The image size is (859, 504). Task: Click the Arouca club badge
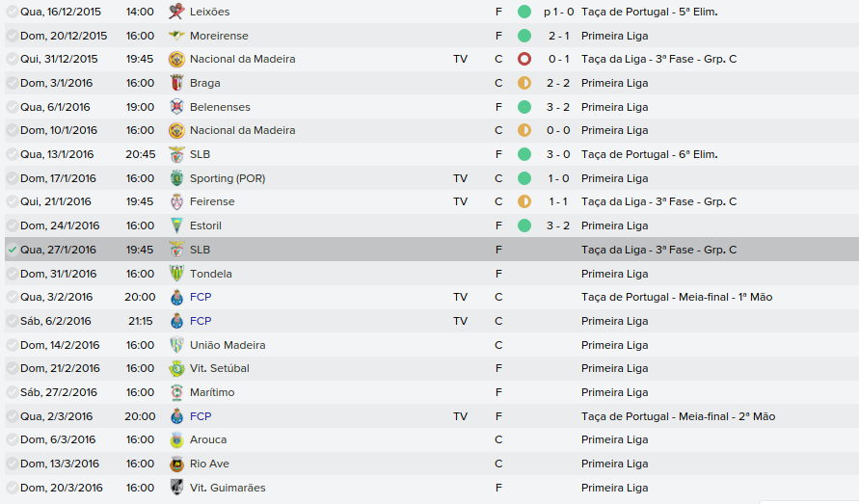pos(175,440)
